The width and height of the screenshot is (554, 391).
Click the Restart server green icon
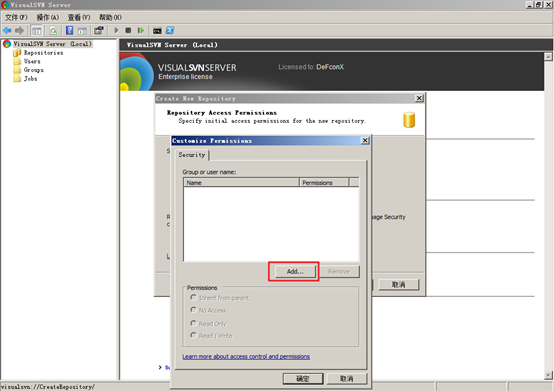[141, 31]
